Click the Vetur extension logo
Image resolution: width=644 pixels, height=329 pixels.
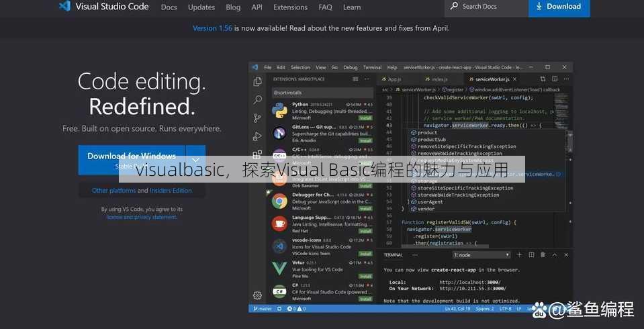click(279, 269)
